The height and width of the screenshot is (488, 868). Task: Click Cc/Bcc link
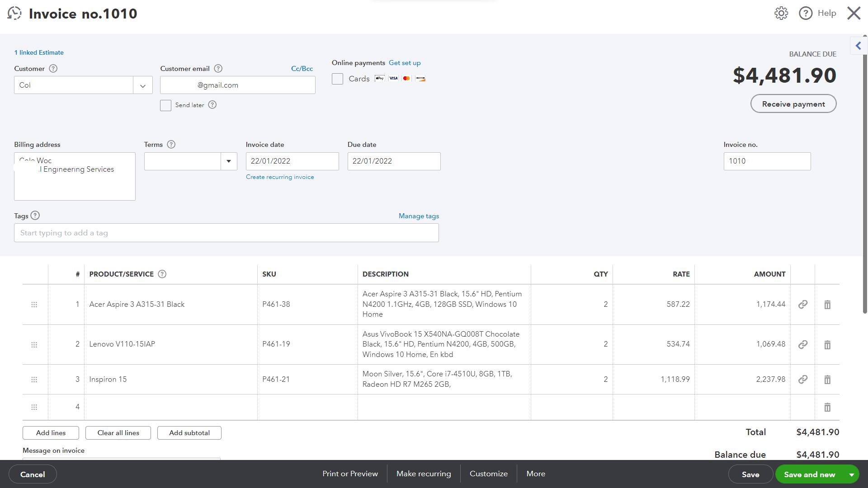pos(302,69)
